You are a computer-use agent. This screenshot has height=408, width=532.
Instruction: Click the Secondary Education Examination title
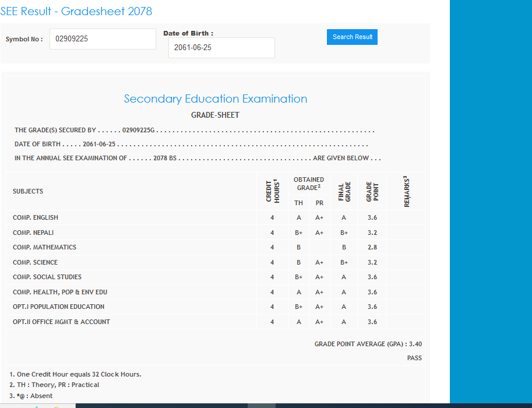pos(216,99)
